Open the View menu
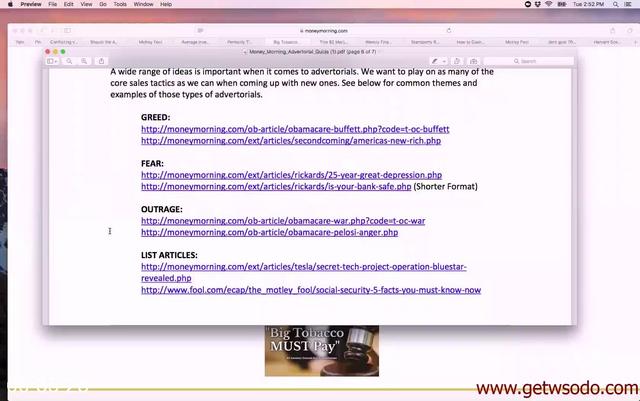The width and height of the screenshot is (640, 401). (86, 4)
